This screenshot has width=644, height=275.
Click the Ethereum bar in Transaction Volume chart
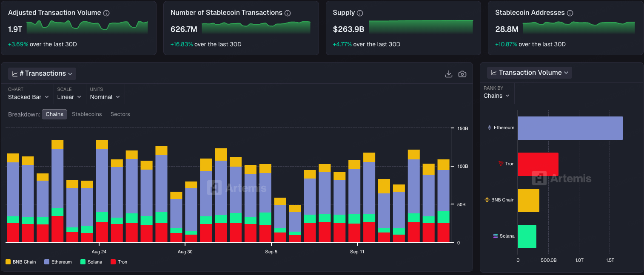click(x=570, y=128)
